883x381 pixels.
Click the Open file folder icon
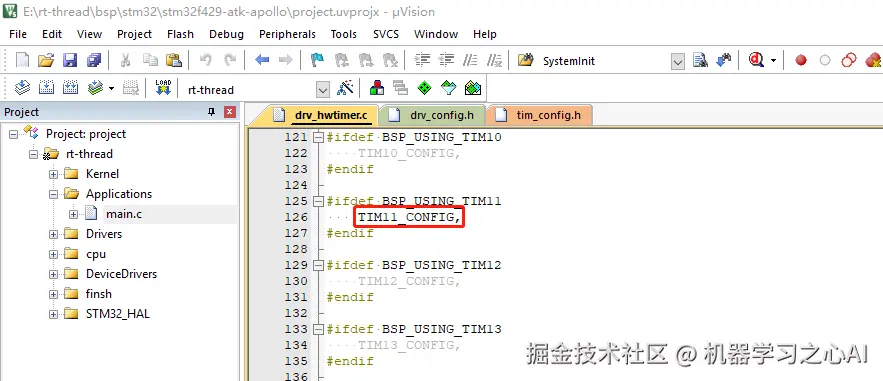point(46,60)
